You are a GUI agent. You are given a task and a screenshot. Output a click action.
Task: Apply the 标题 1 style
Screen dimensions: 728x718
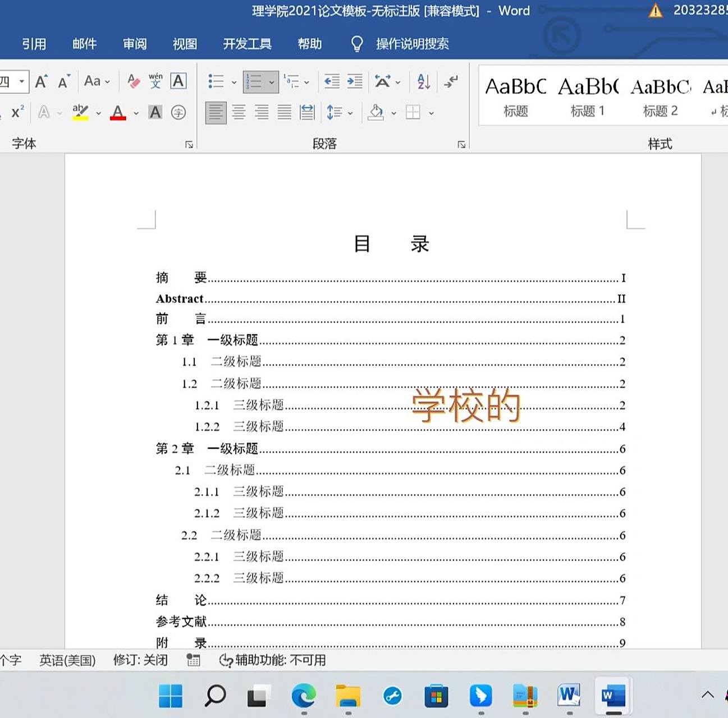588,95
